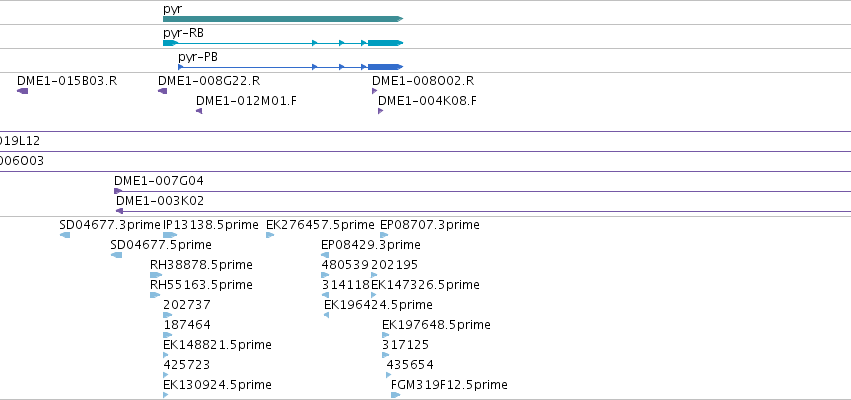
Task: Click the DME1-007G04 clone start arrow
Action: coord(118,191)
